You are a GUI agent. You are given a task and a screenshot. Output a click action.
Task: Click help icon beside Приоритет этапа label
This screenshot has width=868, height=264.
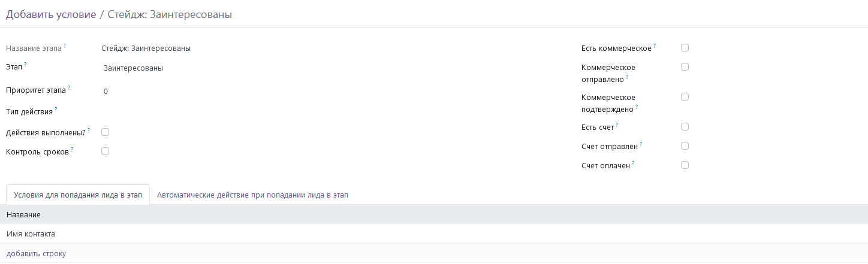coord(69,88)
